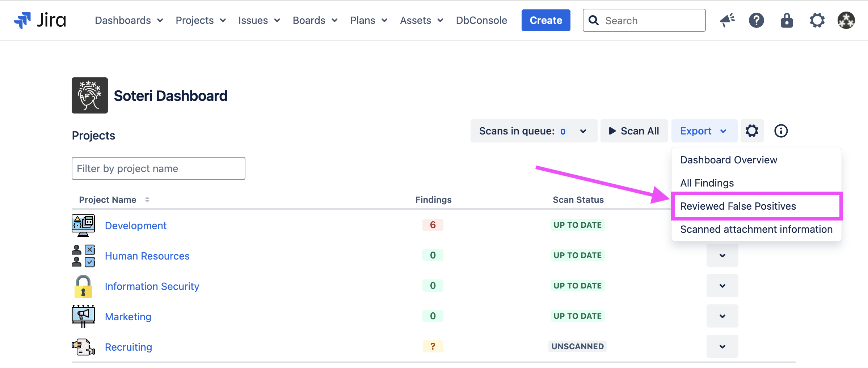Open the help question mark icon
This screenshot has height=368, width=868.
[x=756, y=20]
